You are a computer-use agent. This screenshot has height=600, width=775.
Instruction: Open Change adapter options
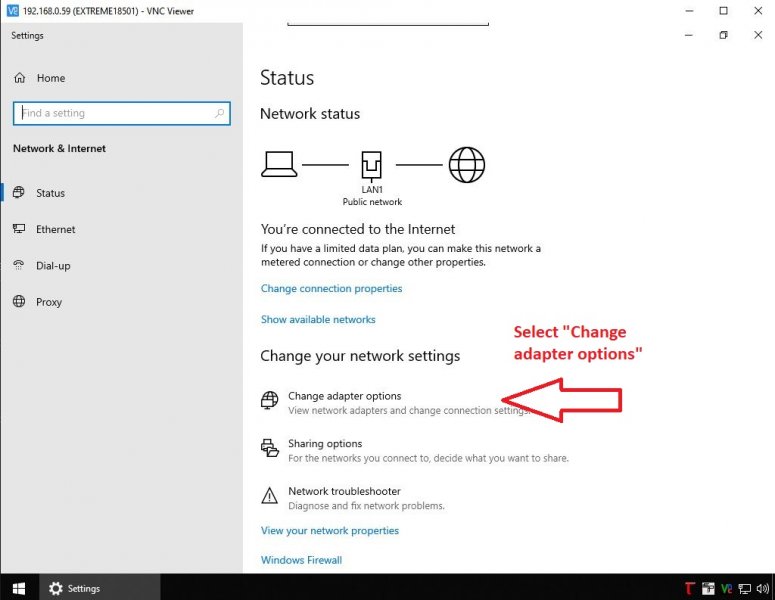[344, 397]
